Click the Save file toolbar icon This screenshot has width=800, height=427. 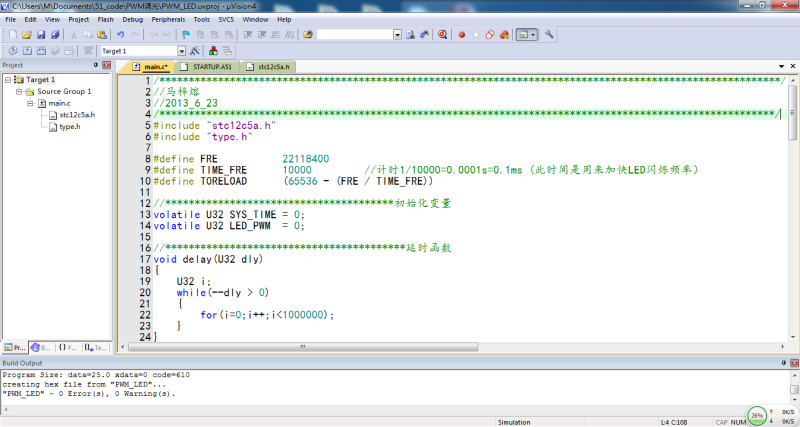(x=41, y=34)
